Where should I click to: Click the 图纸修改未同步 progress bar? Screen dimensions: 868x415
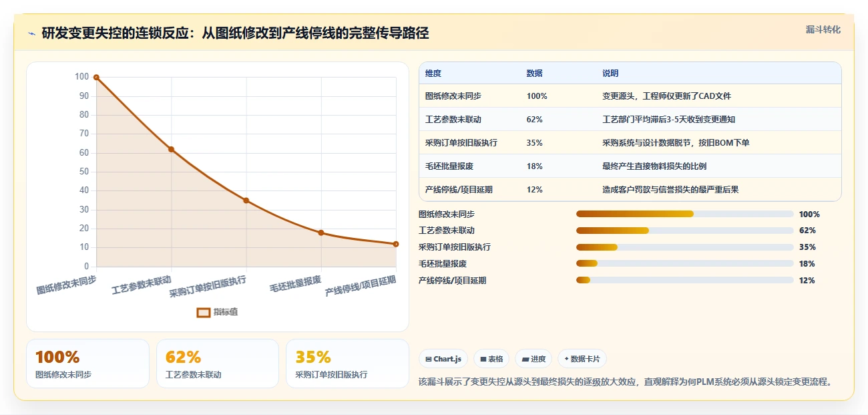pyautogui.click(x=684, y=214)
